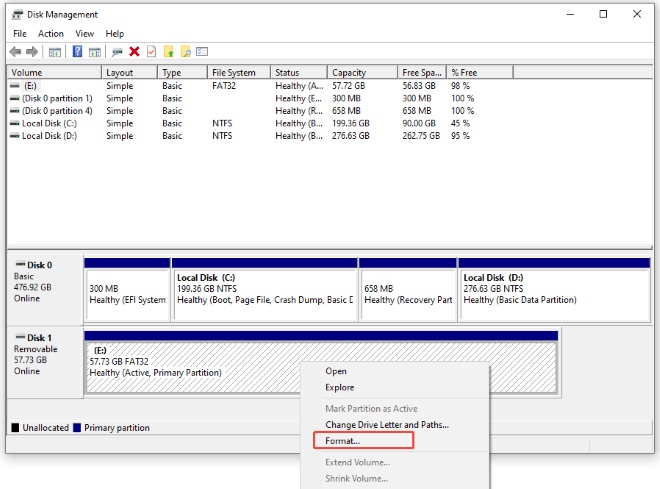Click the black Unallocated legend swatch
The height and width of the screenshot is (489, 660).
tap(15, 428)
